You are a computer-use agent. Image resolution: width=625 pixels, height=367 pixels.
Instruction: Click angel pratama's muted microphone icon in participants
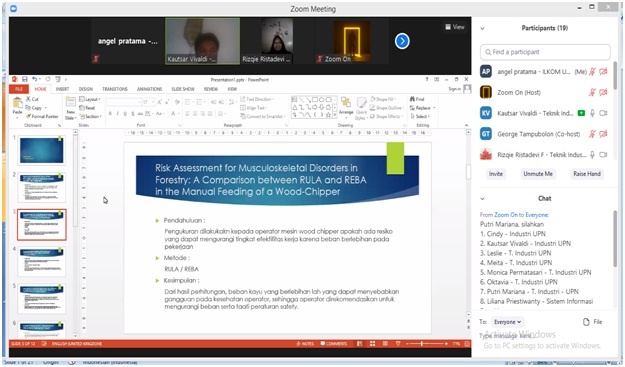click(592, 72)
